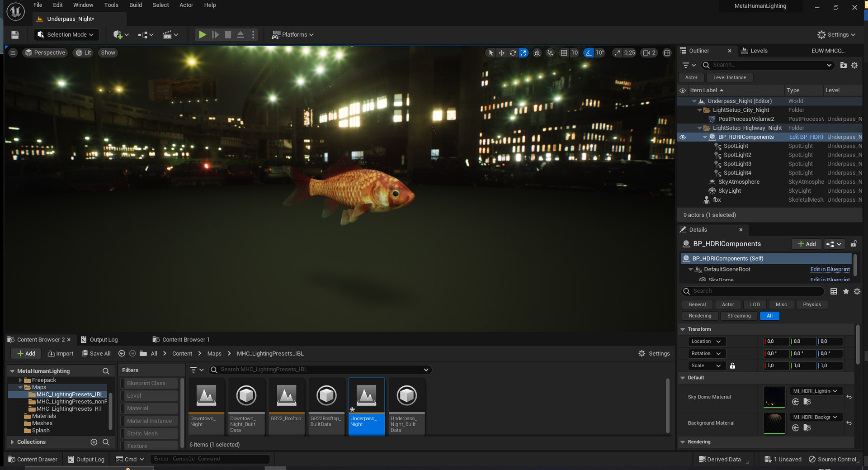Viewport: 868px width, 470px height.
Task: Start Play in Editor with the green arrow
Action: (x=203, y=34)
